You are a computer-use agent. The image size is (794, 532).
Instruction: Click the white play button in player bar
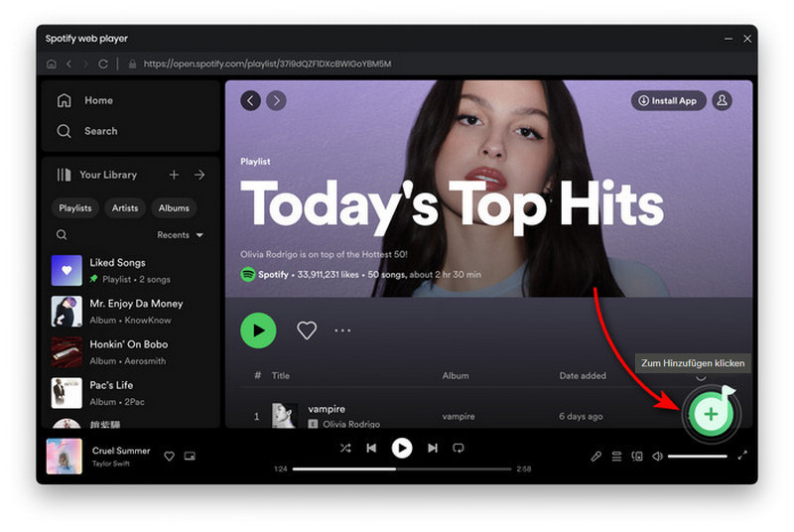tap(402, 448)
